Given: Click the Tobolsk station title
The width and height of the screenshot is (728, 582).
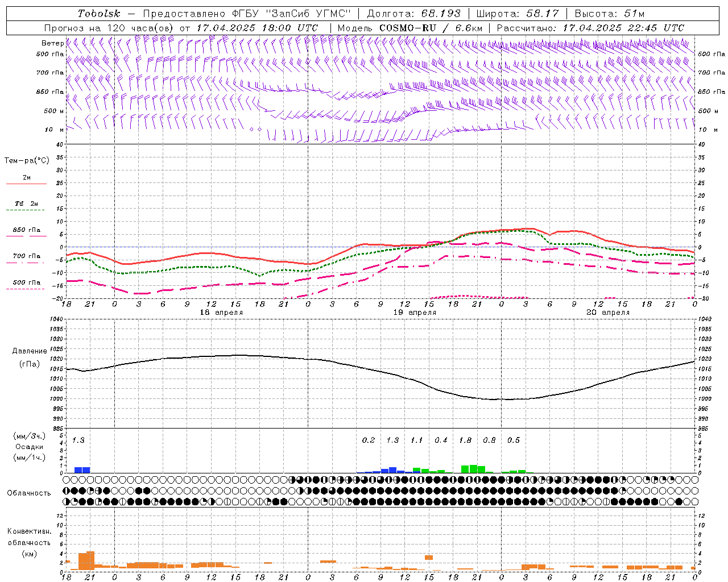Looking at the screenshot, I should 99,14.
